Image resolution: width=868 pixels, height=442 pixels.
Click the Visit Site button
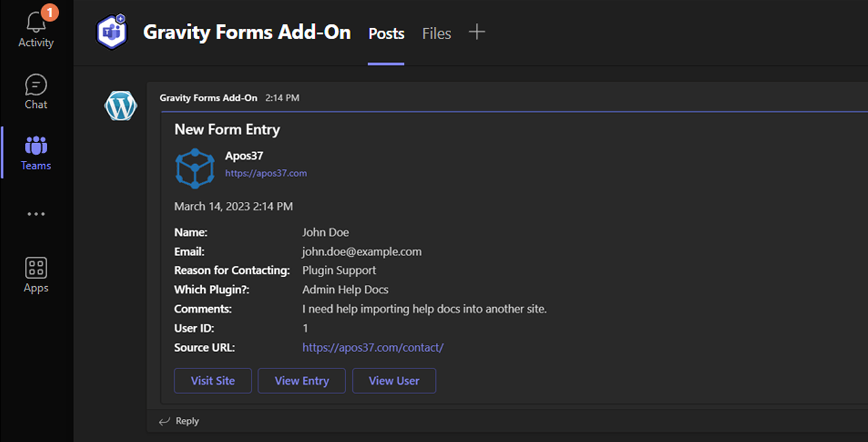click(213, 381)
